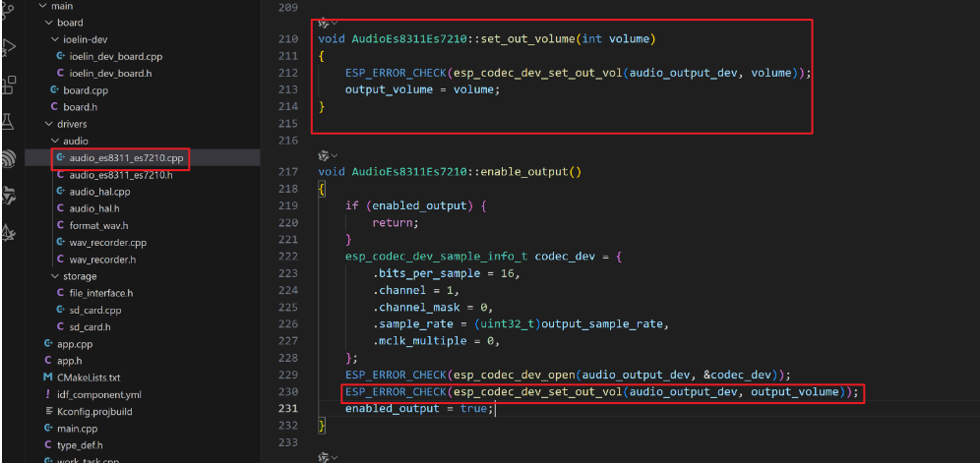
Task: Open idf_component.yml file
Action: pyautogui.click(x=98, y=395)
